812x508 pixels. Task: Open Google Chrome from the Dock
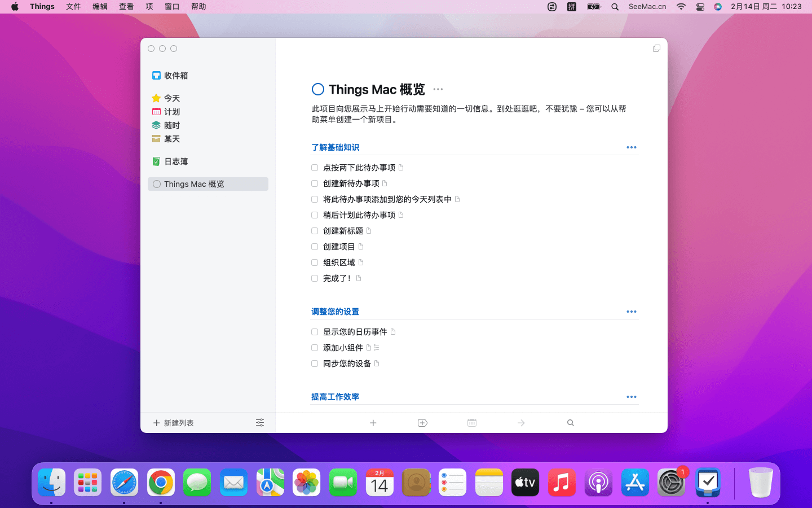161,483
